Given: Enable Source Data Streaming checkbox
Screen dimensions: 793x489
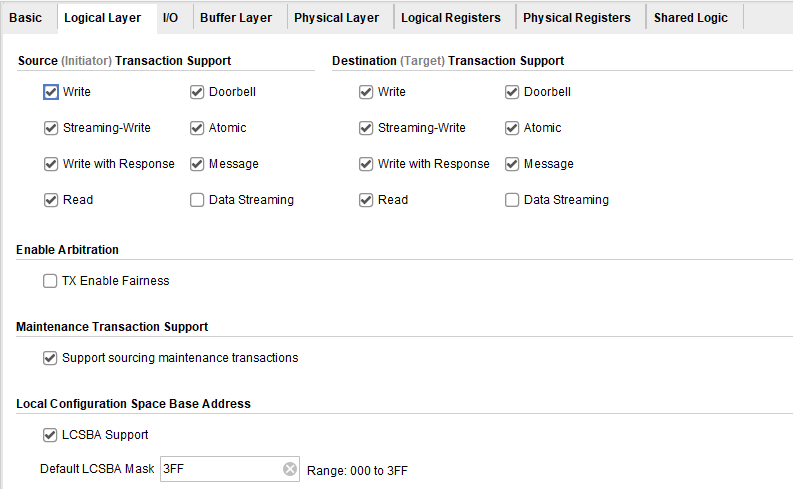Looking at the screenshot, I should 197,200.
